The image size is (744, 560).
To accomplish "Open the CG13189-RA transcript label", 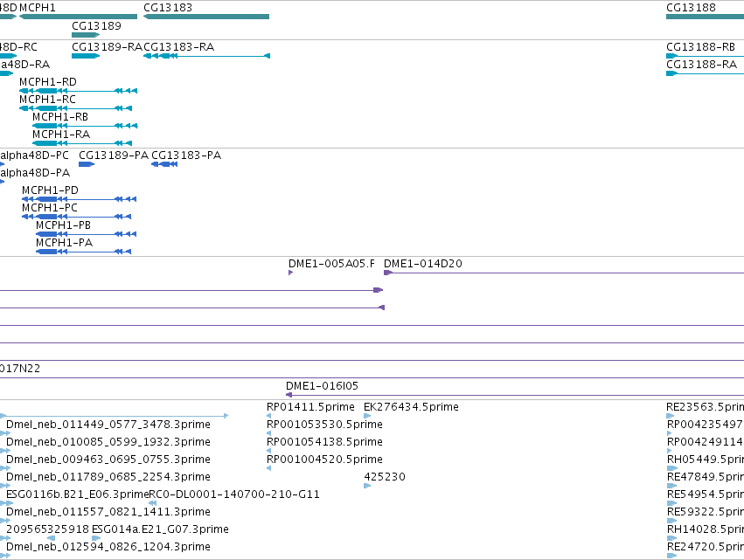I will click(x=107, y=47).
